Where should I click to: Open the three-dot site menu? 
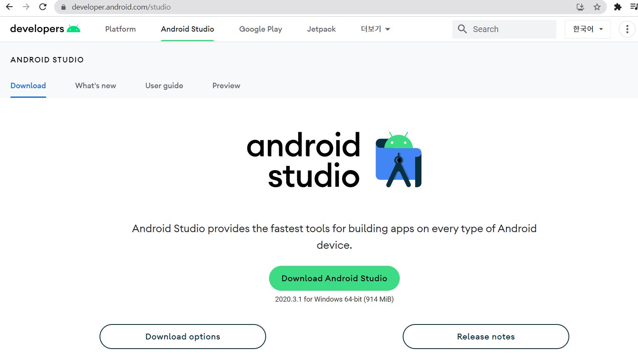pyautogui.click(x=627, y=29)
